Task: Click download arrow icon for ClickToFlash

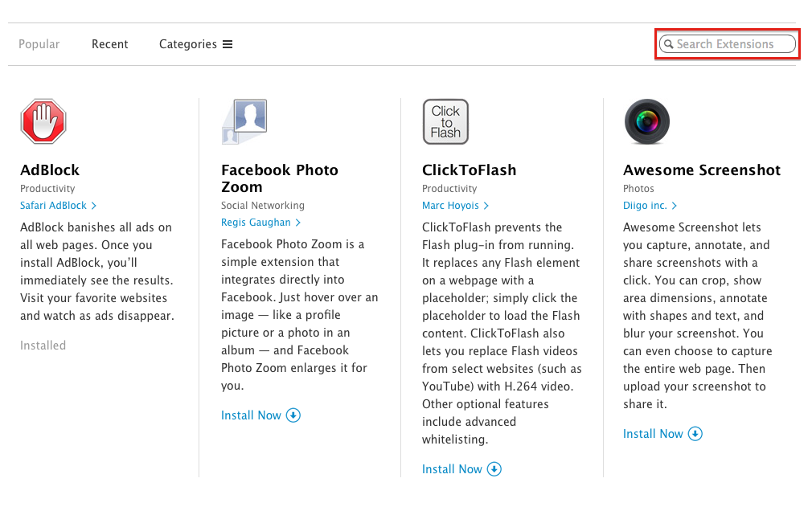Action: 494,469
